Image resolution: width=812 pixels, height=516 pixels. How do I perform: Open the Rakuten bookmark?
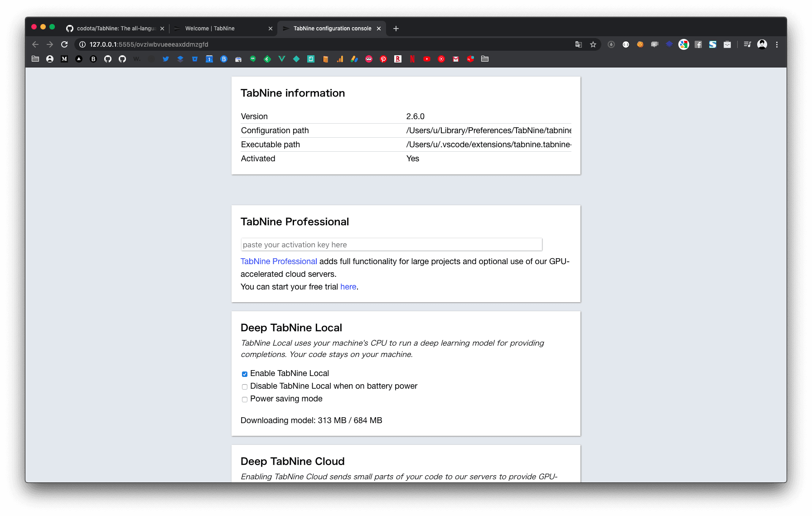click(398, 59)
